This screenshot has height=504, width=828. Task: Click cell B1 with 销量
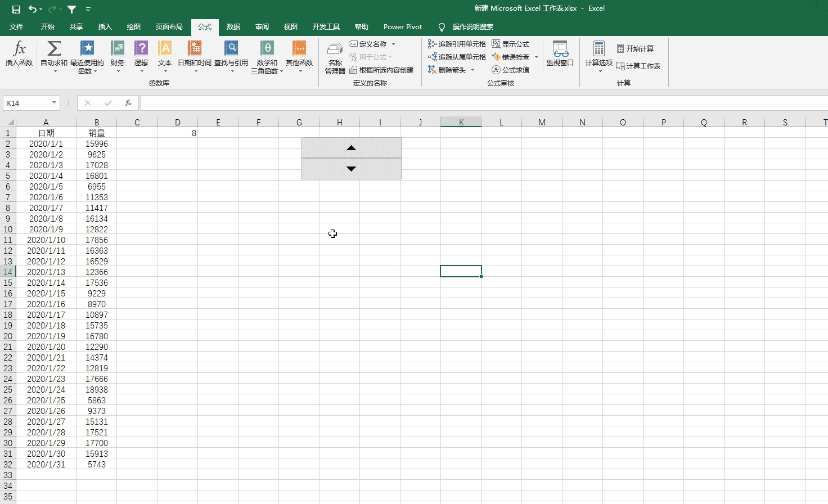[97, 133]
